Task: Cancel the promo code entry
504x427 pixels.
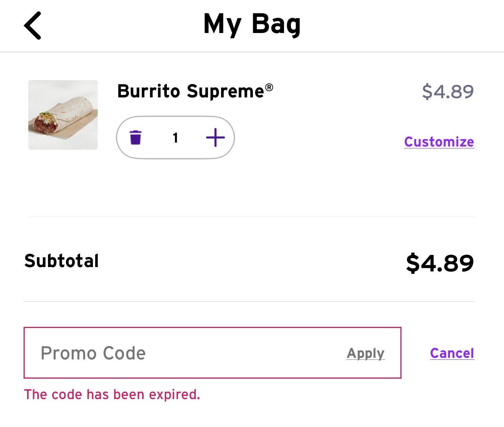Action: tap(452, 353)
